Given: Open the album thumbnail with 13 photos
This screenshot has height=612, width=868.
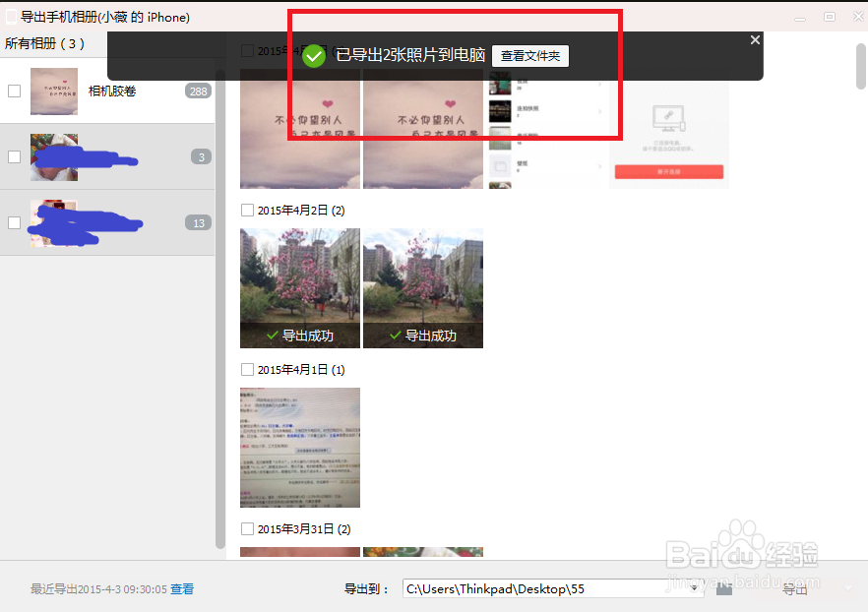Looking at the screenshot, I should [54, 223].
